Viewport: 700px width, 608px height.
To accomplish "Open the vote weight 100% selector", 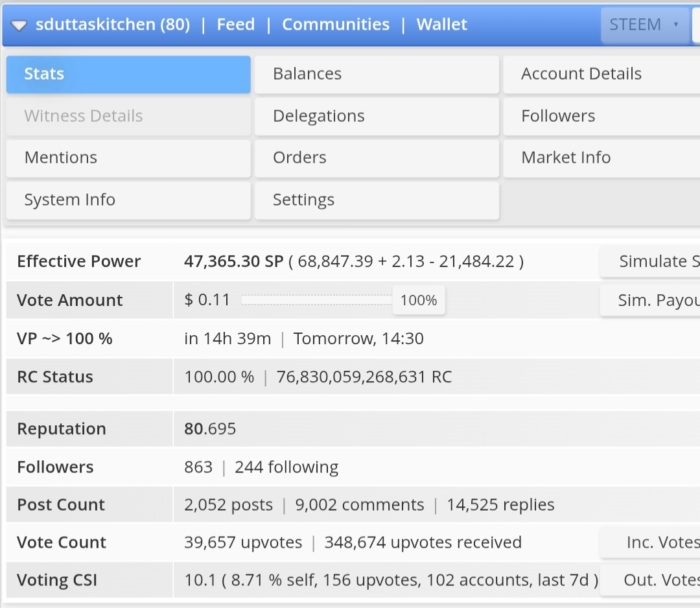I will (x=419, y=300).
